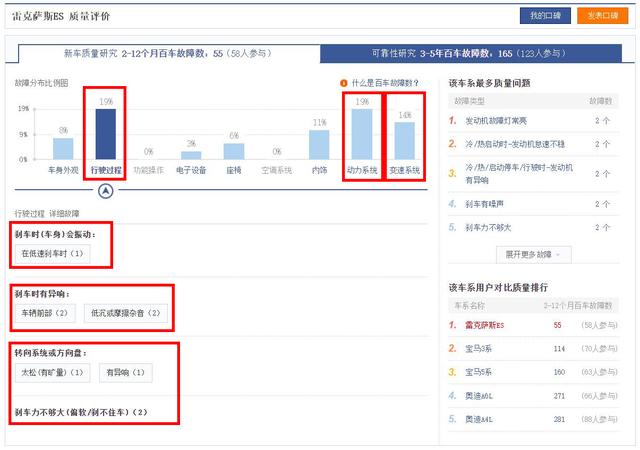Click fault count 114 for 宝马3系

click(559, 349)
